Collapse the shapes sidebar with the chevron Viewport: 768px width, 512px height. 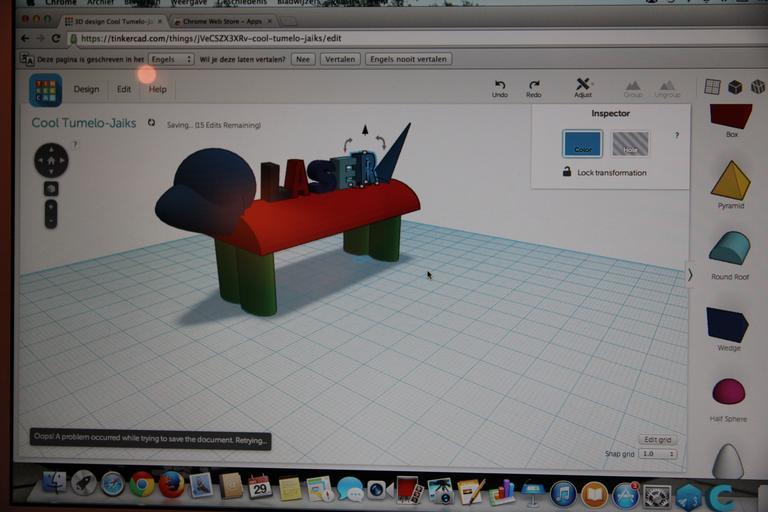[x=689, y=274]
